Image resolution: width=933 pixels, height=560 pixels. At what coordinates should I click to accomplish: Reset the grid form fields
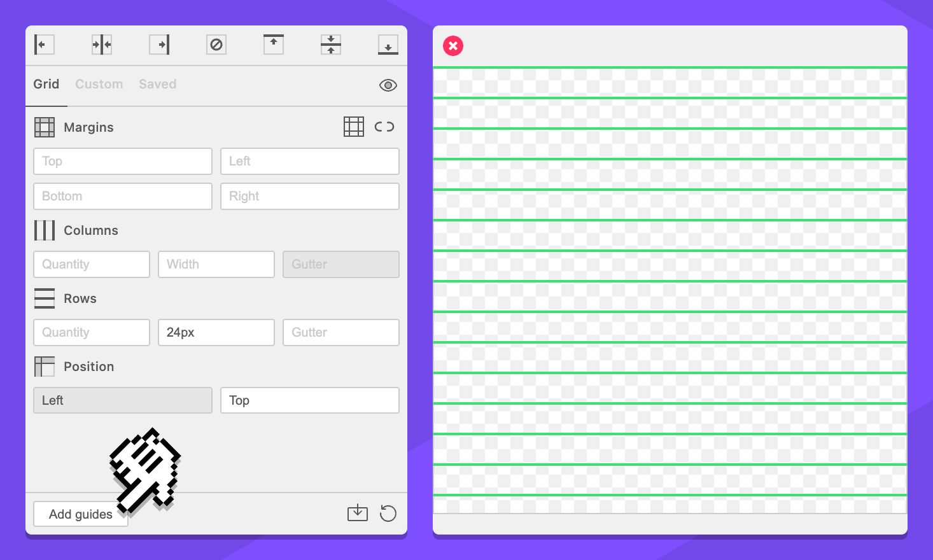pos(388,513)
